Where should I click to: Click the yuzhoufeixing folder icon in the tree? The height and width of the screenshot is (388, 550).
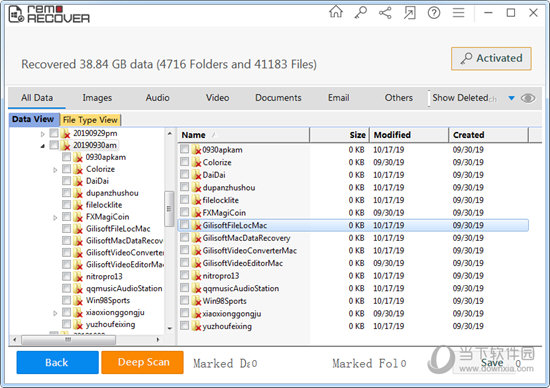pos(78,324)
